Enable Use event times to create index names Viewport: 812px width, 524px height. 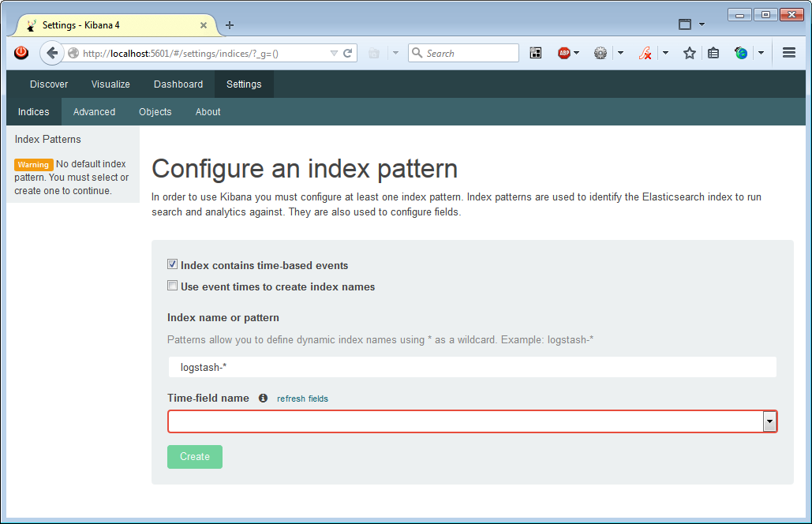pos(173,286)
